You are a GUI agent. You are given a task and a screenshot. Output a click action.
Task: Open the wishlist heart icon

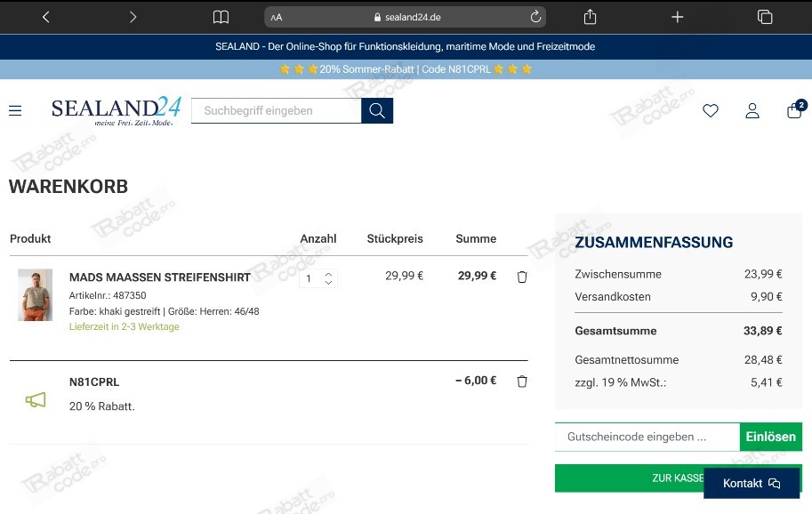click(711, 110)
